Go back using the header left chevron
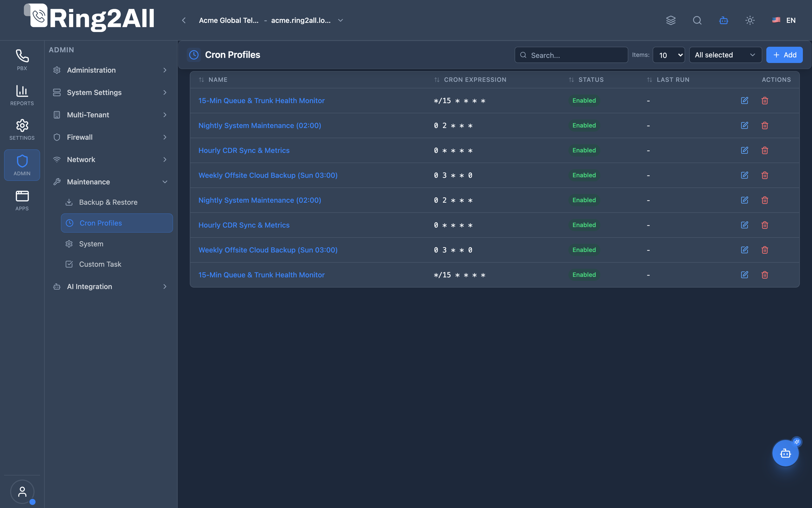812x508 pixels. tap(183, 20)
